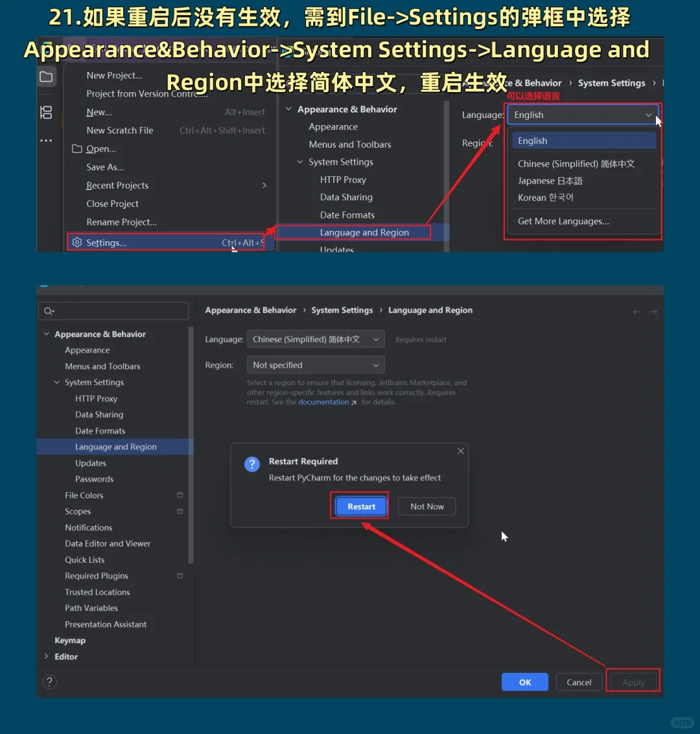Click the folder icon beside Open...
Viewport: 700px width, 734px height.
(77, 148)
